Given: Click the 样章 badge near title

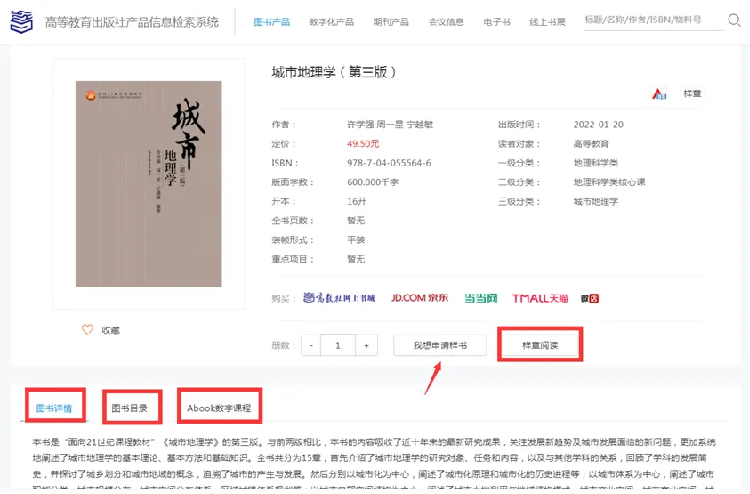Looking at the screenshot, I should click(x=692, y=94).
